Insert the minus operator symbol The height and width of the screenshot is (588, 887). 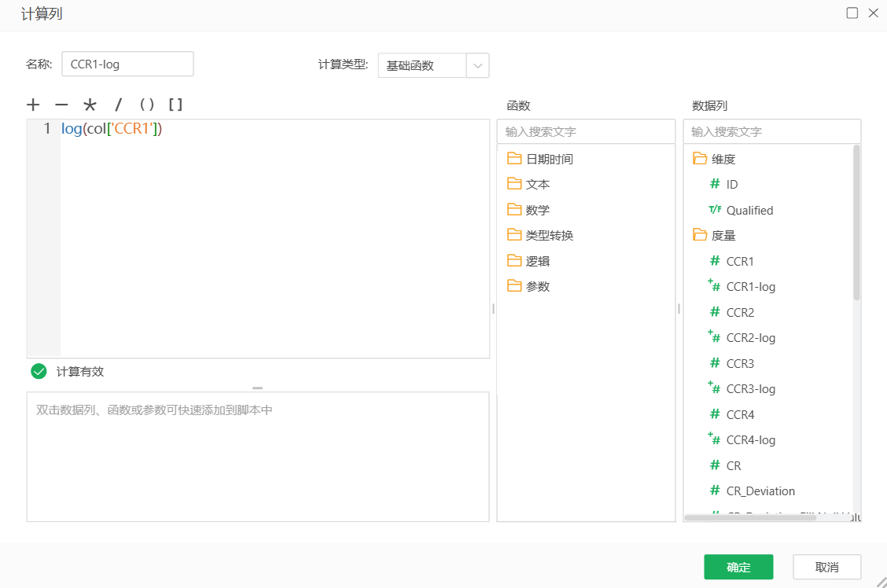pyautogui.click(x=61, y=105)
